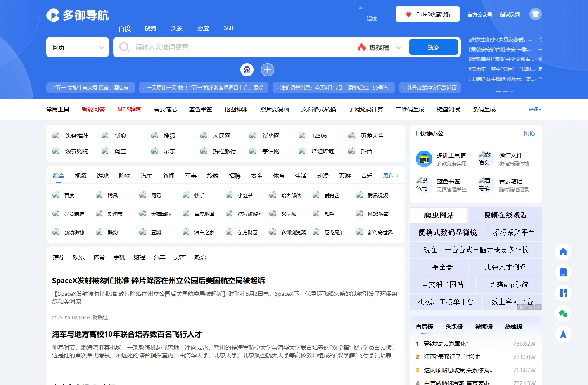Click the back-to-top arrow icon

pos(563,334)
